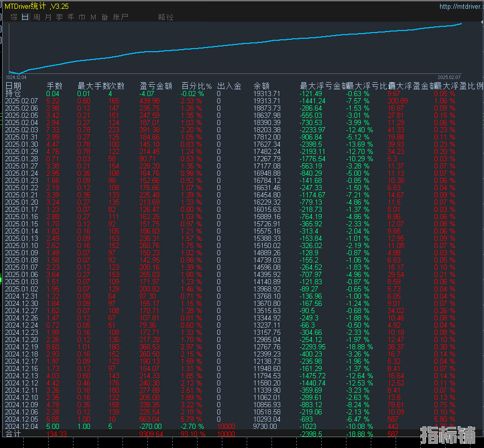Viewport: 484px width, 448px height.
Task: Open the http://mtdriver link
Action: point(461,7)
